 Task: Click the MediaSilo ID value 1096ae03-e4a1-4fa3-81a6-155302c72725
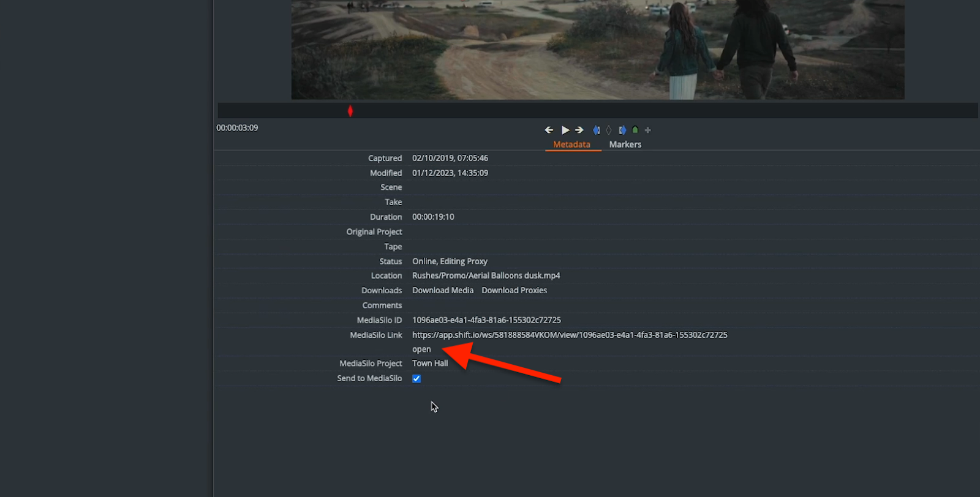(486, 320)
